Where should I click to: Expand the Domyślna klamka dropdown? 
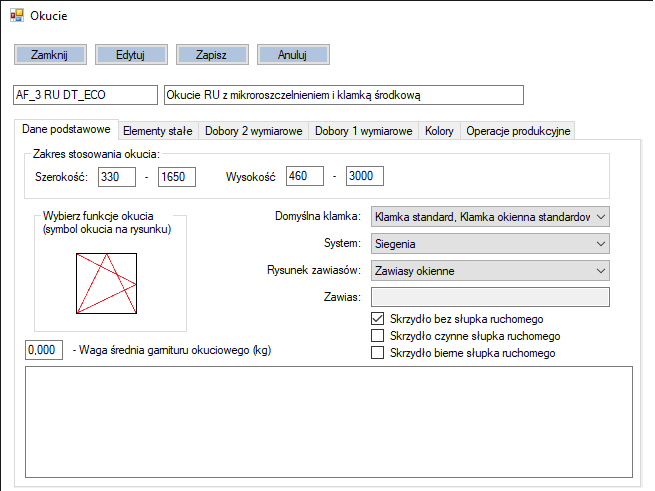pyautogui.click(x=490, y=217)
